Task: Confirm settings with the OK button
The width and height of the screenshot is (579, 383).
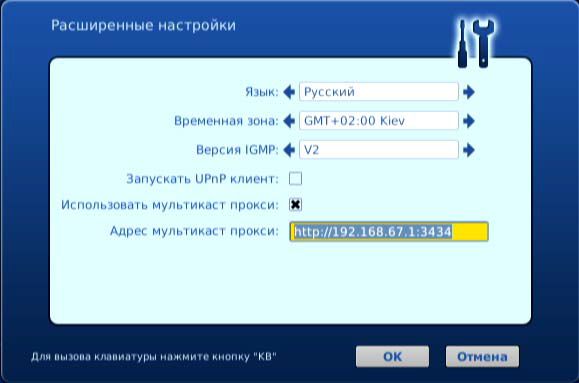Action: pos(393,356)
